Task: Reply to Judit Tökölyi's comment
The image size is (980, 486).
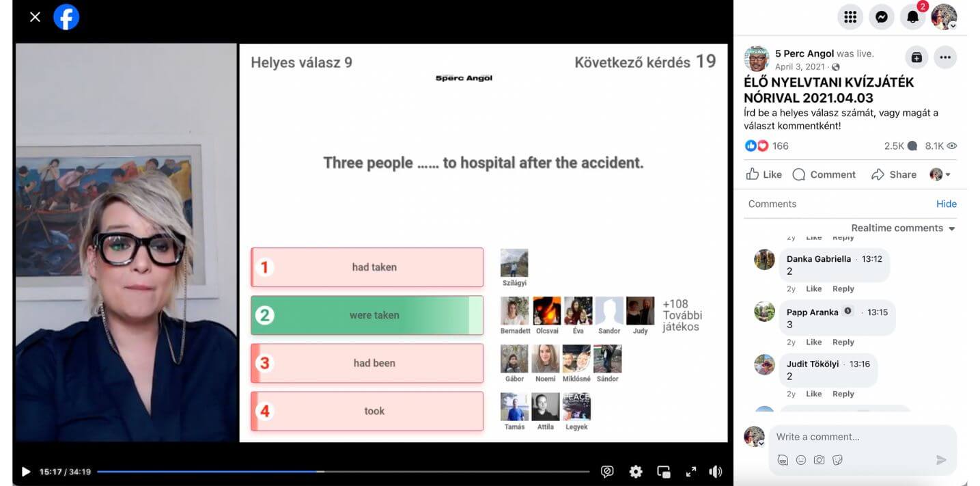Action: [x=843, y=394]
